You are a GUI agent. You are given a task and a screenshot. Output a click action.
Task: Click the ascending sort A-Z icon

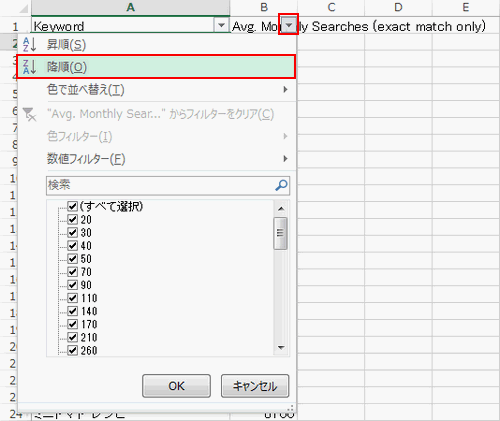click(x=29, y=45)
